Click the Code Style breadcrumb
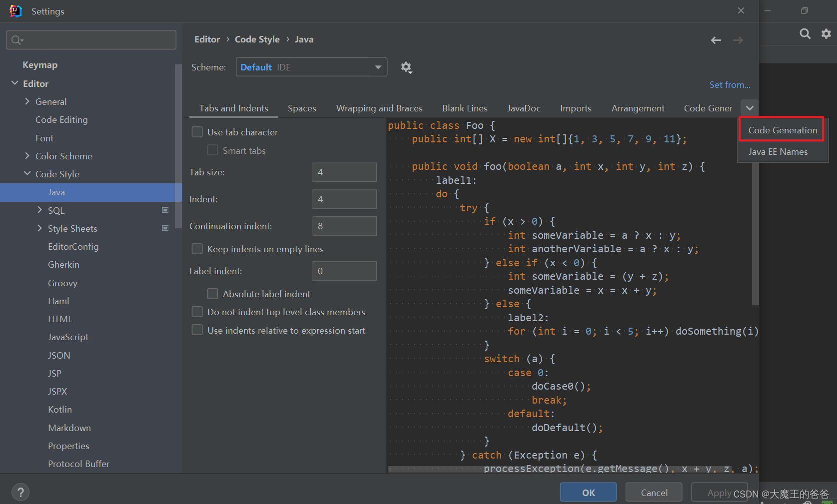837x504 pixels. [x=257, y=39]
